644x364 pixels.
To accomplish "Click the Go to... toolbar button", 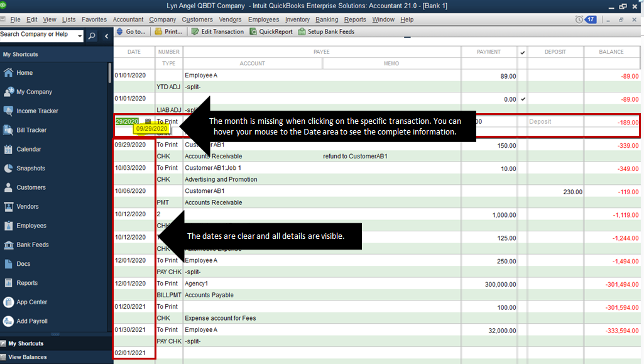I will [131, 31].
